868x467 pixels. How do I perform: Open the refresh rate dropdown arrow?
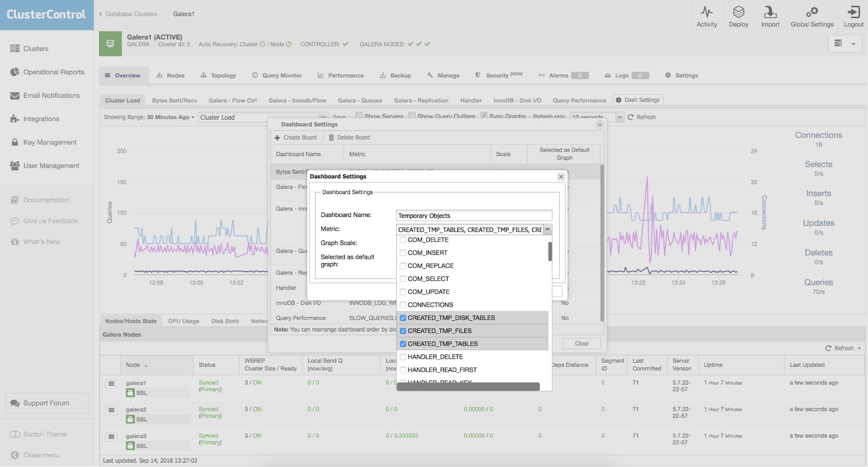pyautogui.click(x=620, y=117)
